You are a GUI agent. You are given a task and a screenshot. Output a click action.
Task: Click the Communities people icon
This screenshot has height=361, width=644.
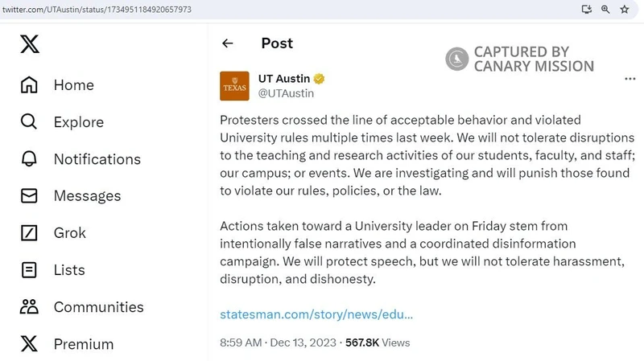[29, 307]
